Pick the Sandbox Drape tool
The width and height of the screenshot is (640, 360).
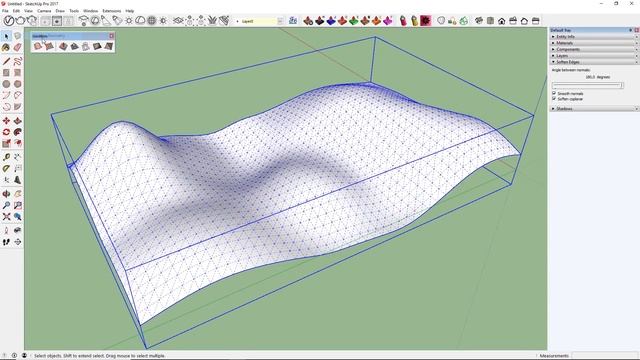86,46
